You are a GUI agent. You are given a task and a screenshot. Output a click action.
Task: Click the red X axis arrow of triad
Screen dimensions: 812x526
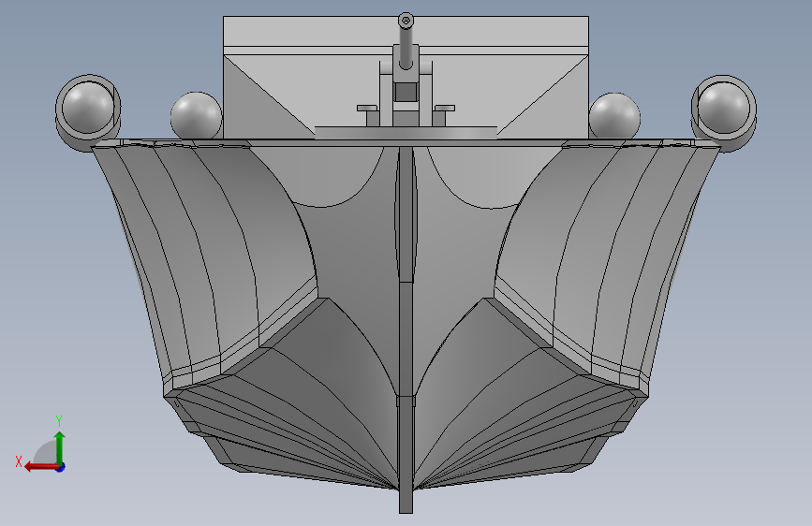(x=41, y=467)
